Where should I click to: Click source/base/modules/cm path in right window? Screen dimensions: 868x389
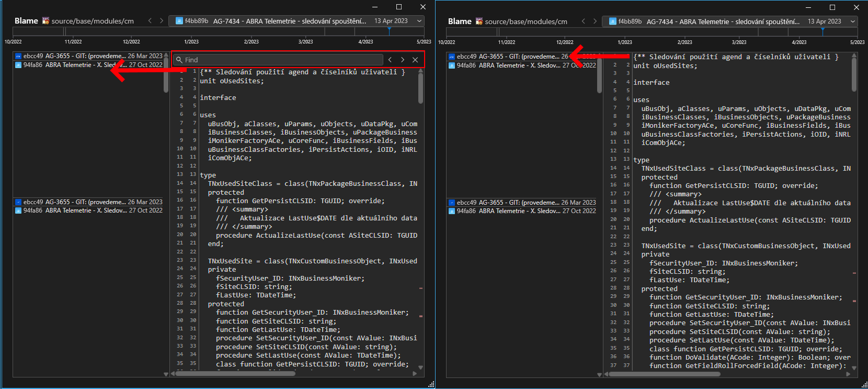(526, 21)
